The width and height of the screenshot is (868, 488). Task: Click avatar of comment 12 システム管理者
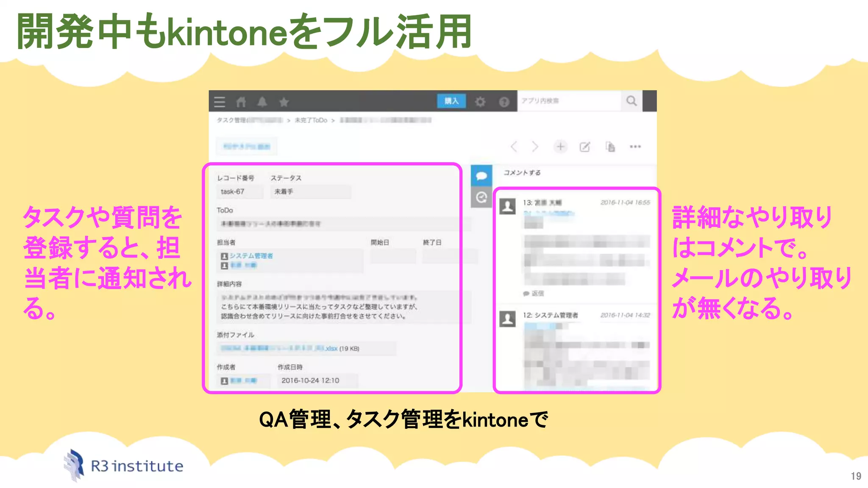[x=508, y=319]
